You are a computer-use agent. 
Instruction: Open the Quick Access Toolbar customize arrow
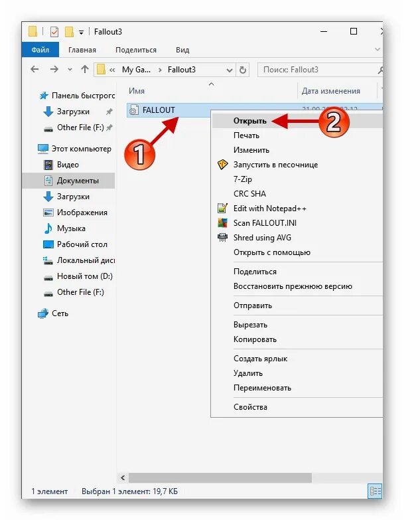pyautogui.click(x=81, y=33)
